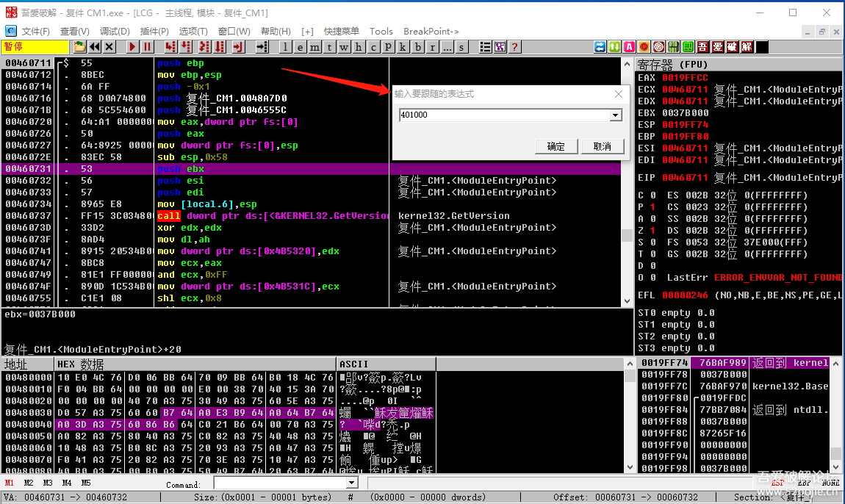845x504 pixels.
Task: Click the 确定 confirm button
Action: click(x=556, y=146)
